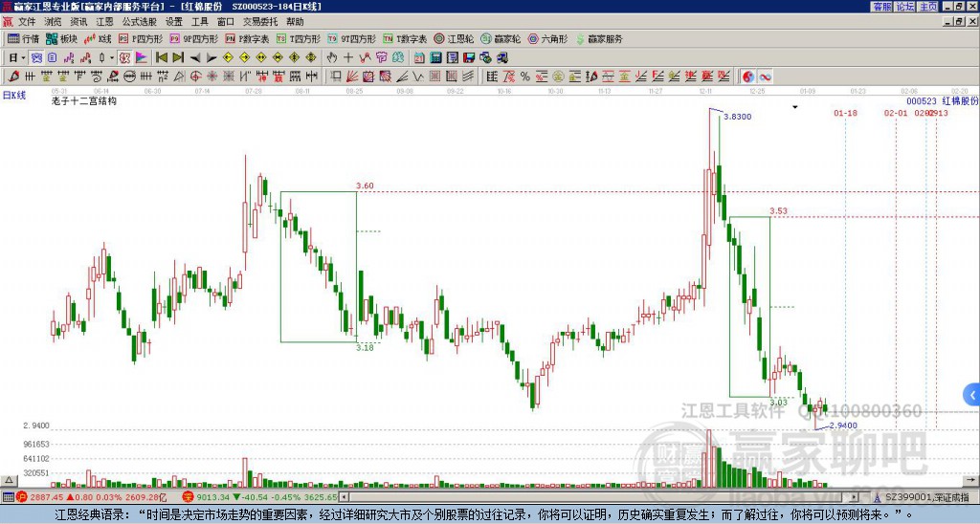Switch to the K线 chart button

click(x=98, y=38)
